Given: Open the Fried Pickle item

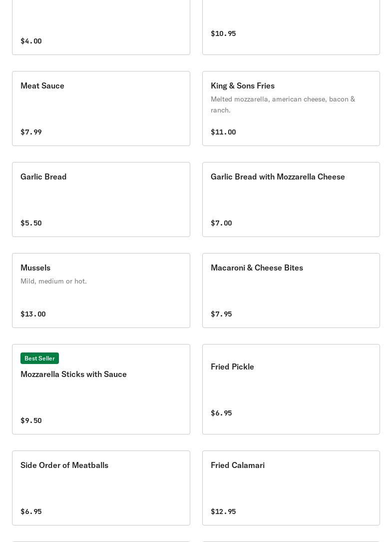Looking at the screenshot, I should (291, 389).
